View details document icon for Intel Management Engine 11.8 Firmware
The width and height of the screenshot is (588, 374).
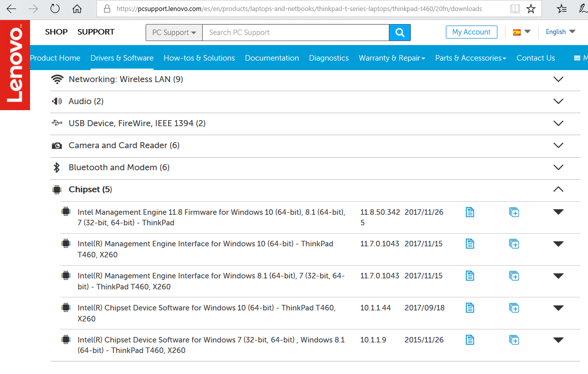click(x=470, y=212)
